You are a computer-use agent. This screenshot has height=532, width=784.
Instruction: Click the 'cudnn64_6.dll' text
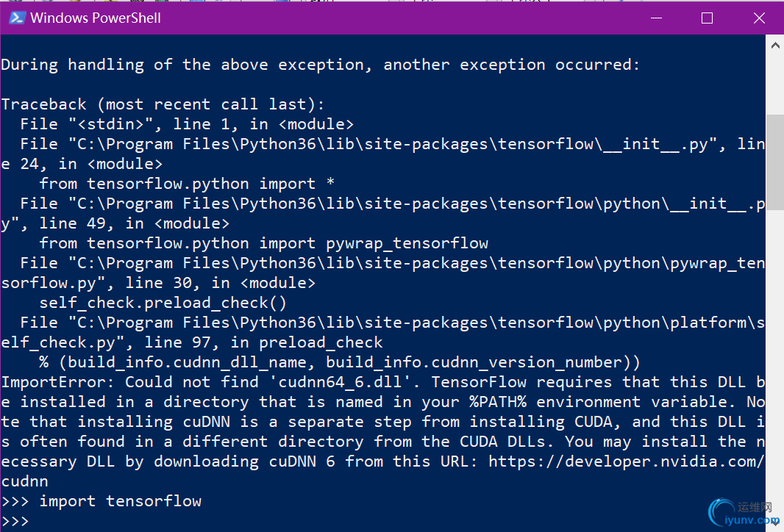point(340,382)
